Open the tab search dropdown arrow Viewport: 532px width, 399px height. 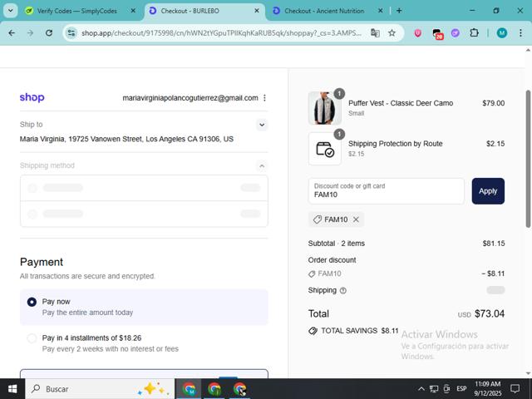[11, 11]
